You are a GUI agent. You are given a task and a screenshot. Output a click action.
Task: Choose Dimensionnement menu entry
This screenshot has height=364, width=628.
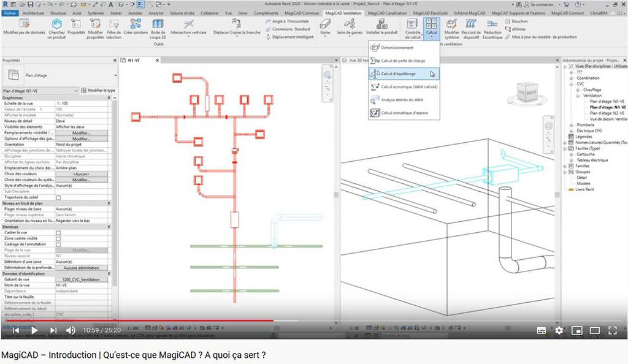click(x=404, y=48)
